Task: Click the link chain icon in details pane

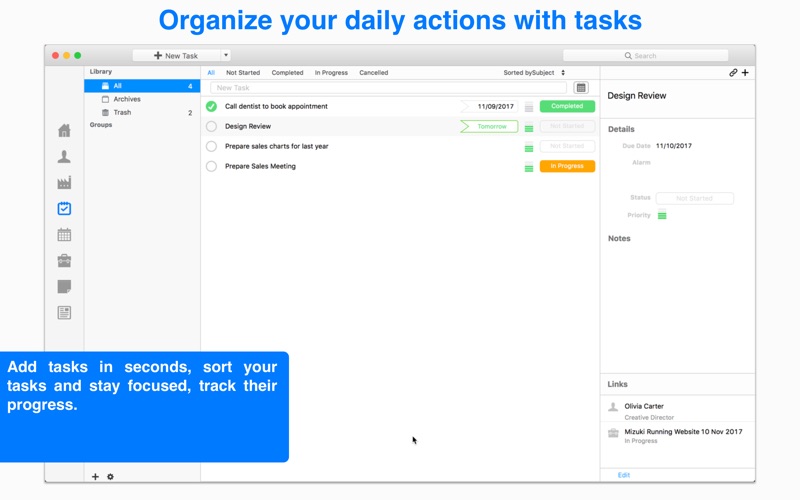Action: (x=733, y=72)
